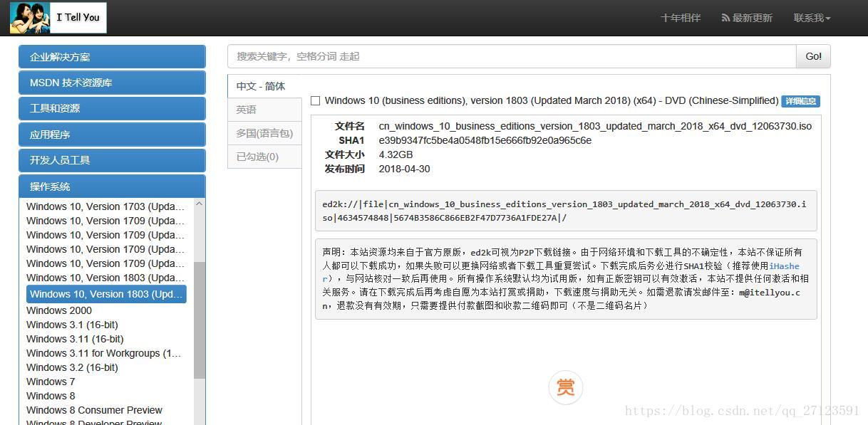Image resolution: width=868 pixels, height=425 pixels.
Task: Expand the MSDN 技术资源库 category
Action: point(112,83)
